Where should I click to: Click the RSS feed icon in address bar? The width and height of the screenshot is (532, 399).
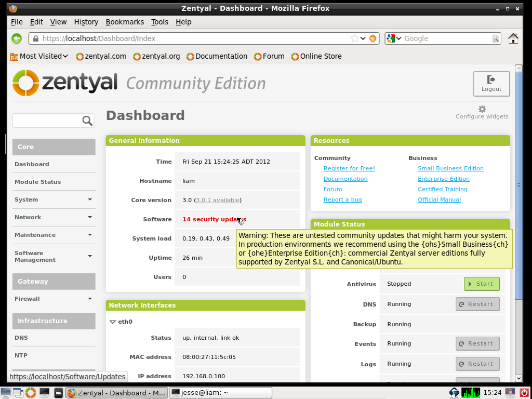point(373,38)
